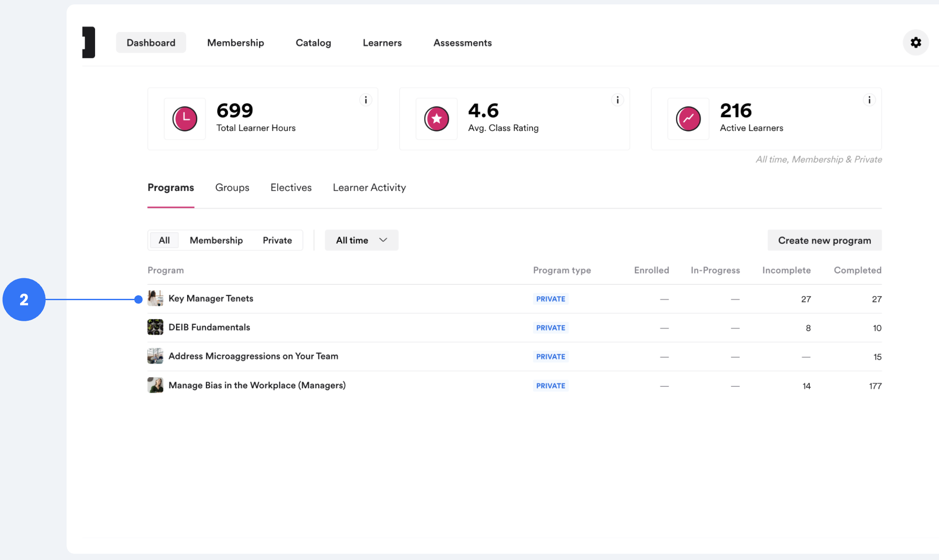This screenshot has height=560, width=939.
Task: Open the Address Microaggressions program thumbnail
Action: (x=155, y=356)
